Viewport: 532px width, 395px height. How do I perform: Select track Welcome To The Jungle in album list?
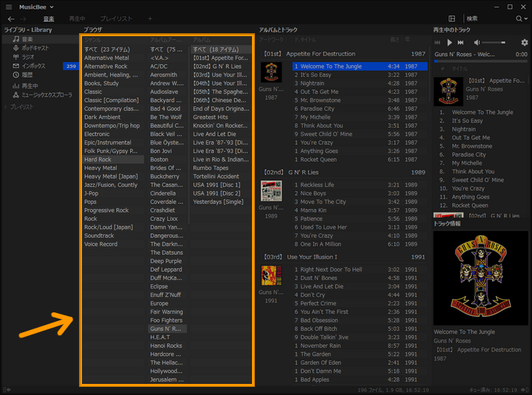[360, 66]
